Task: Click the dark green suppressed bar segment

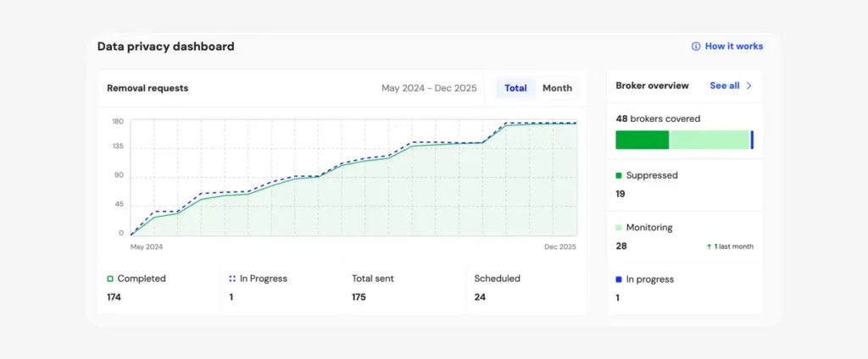Action: click(642, 140)
